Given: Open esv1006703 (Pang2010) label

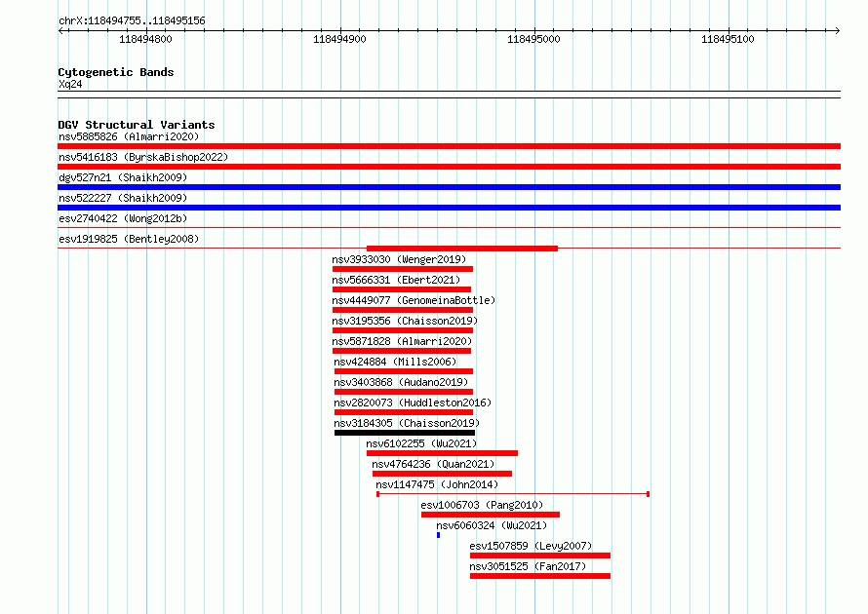Looking at the screenshot, I should [482, 505].
